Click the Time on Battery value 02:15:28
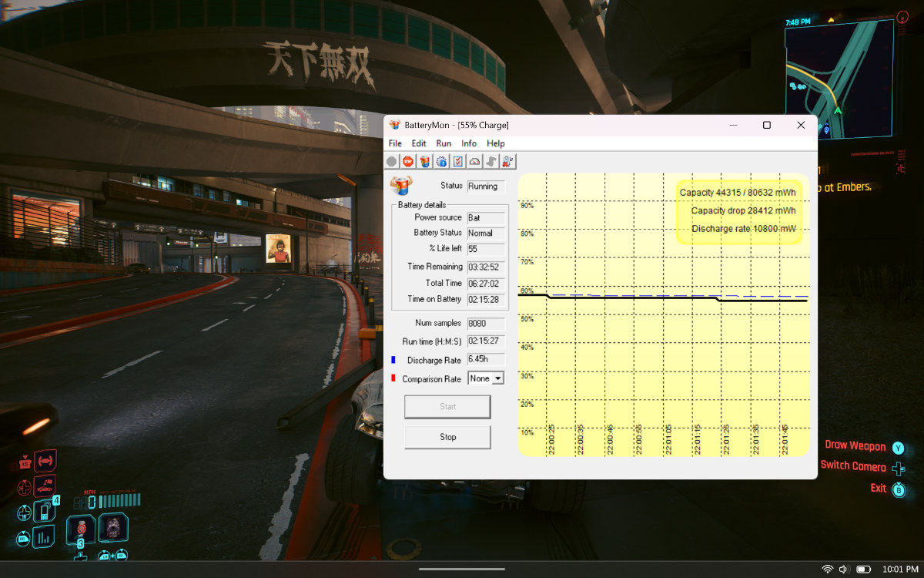Viewport: 924px width, 578px height. (x=486, y=299)
